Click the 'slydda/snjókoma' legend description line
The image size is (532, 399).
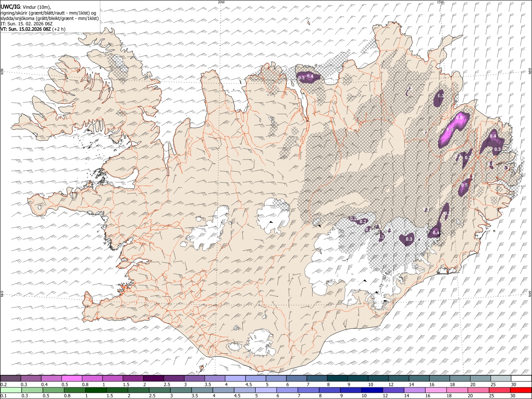point(50,18)
